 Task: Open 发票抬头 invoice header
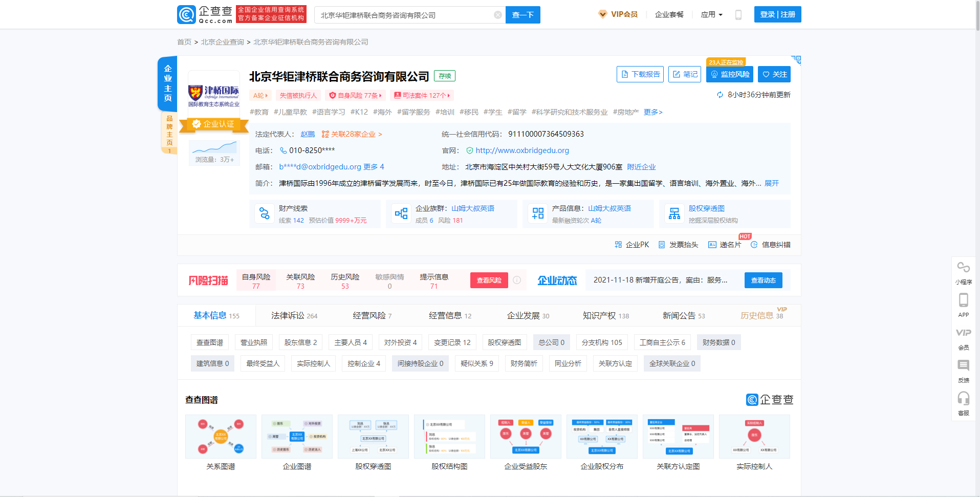(x=678, y=245)
